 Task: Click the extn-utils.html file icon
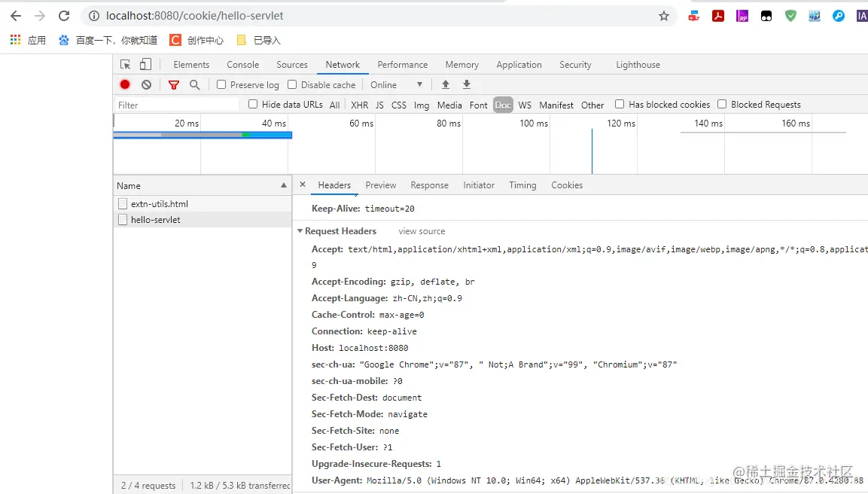click(x=123, y=204)
